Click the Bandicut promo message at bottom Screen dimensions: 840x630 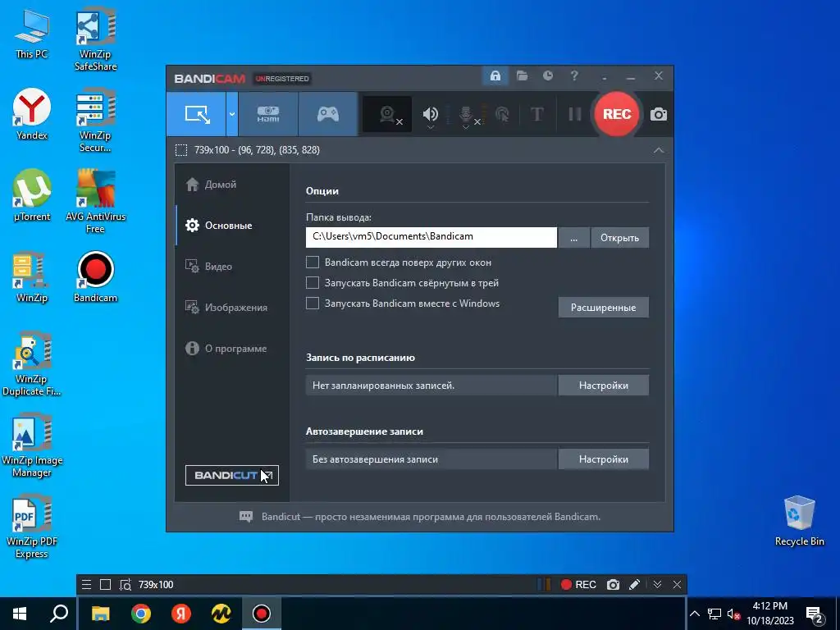(x=431, y=517)
